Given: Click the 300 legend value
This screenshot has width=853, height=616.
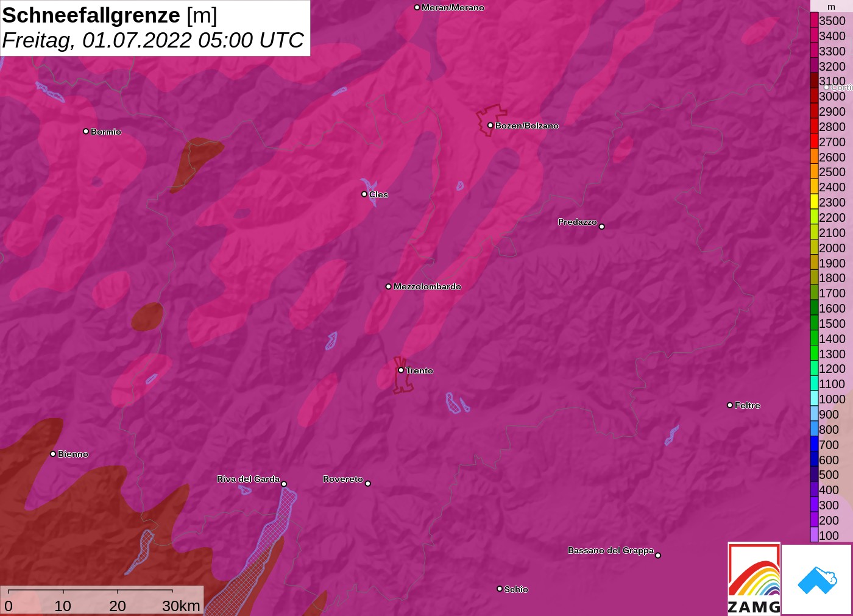Looking at the screenshot, I should point(829,504).
